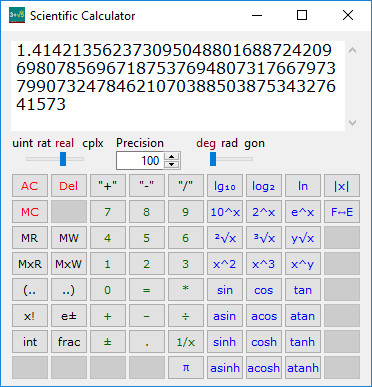This screenshot has width=372, height=387.
Task: Click the cube root ³√x key
Action: pyautogui.click(x=264, y=238)
